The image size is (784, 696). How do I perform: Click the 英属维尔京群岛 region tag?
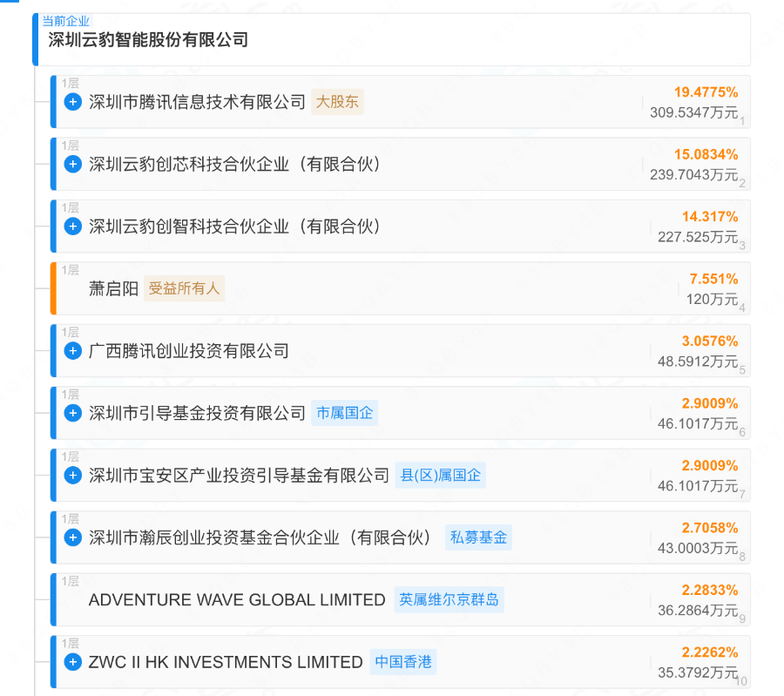coord(449,600)
